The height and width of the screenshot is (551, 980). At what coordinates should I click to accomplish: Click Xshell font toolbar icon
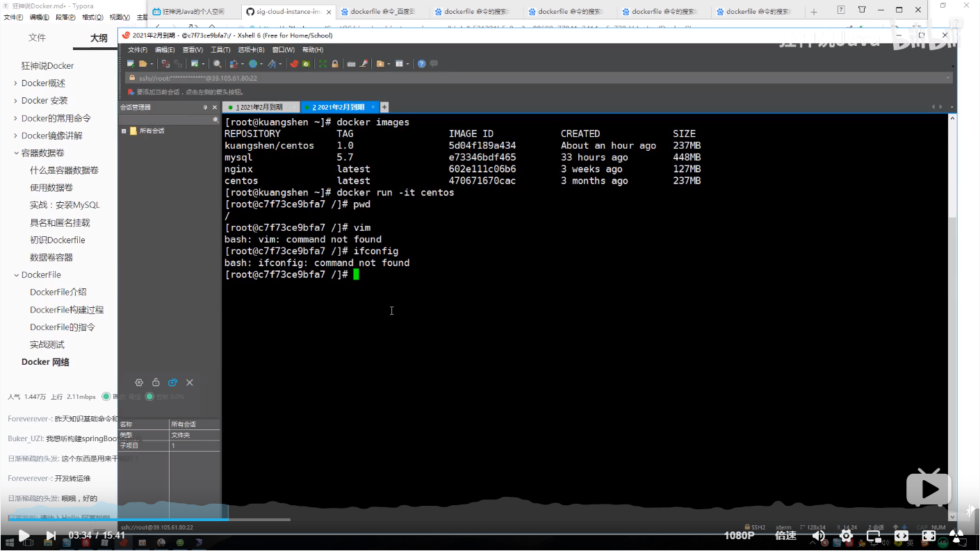tap(272, 64)
